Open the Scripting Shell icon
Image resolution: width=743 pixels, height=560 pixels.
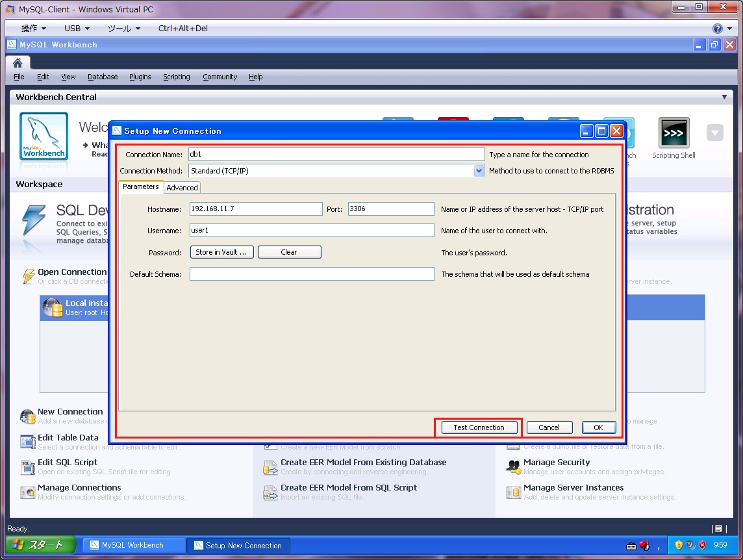point(674,133)
